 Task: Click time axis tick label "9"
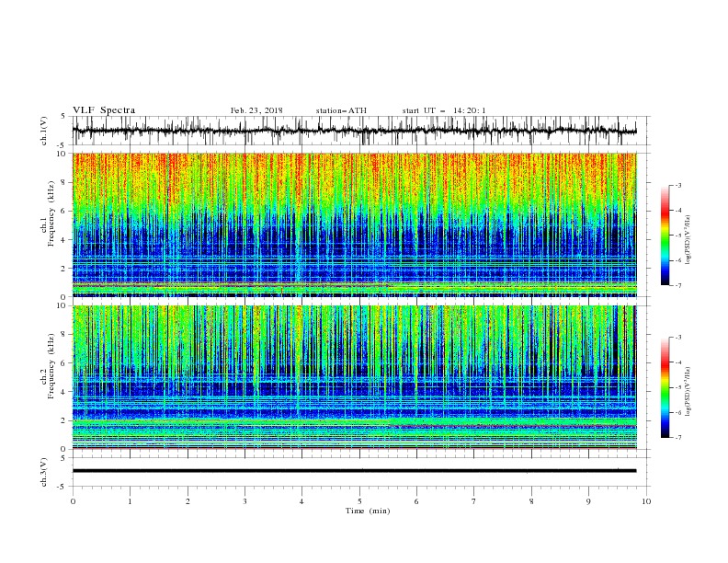click(588, 501)
